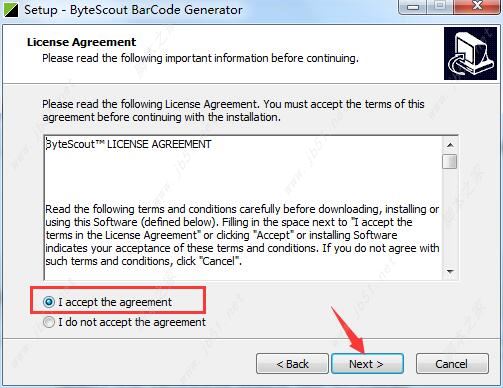503x388 pixels.
Task: Cancel the ByteScout setup
Action: (x=452, y=364)
